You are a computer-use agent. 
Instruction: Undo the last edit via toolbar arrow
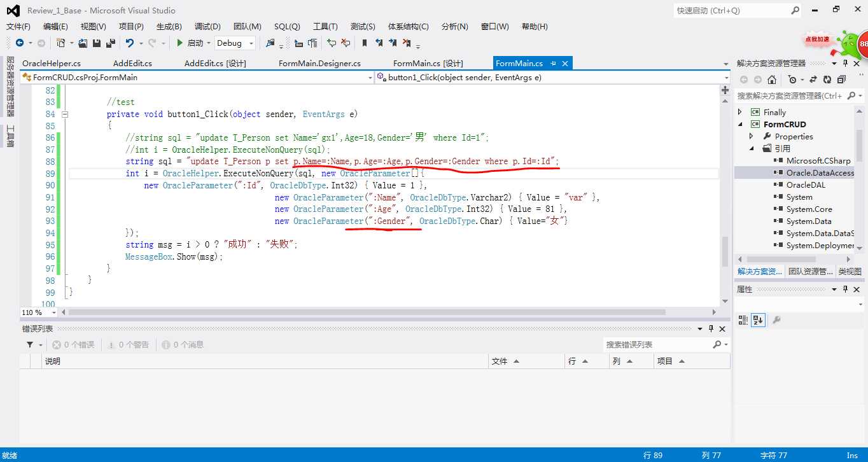(130, 43)
